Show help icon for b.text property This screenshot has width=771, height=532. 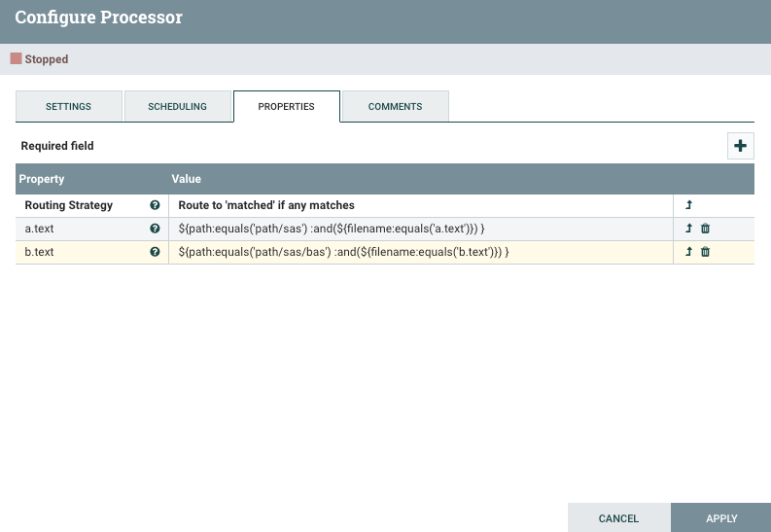(155, 252)
